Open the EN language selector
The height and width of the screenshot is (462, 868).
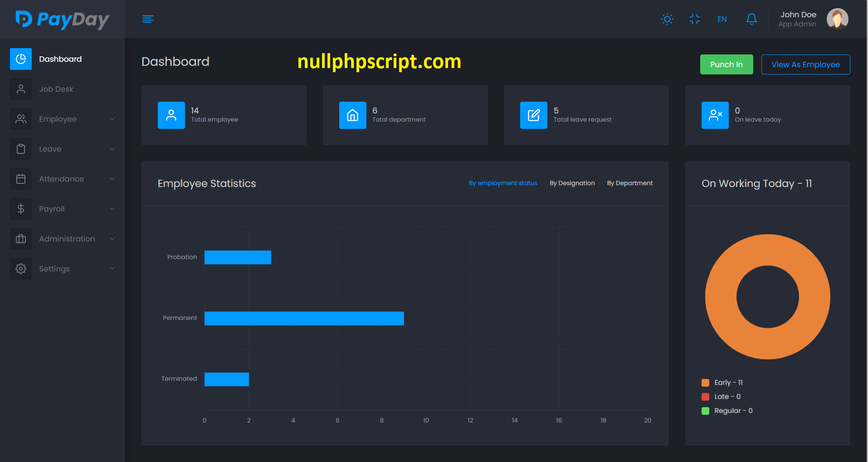point(722,19)
